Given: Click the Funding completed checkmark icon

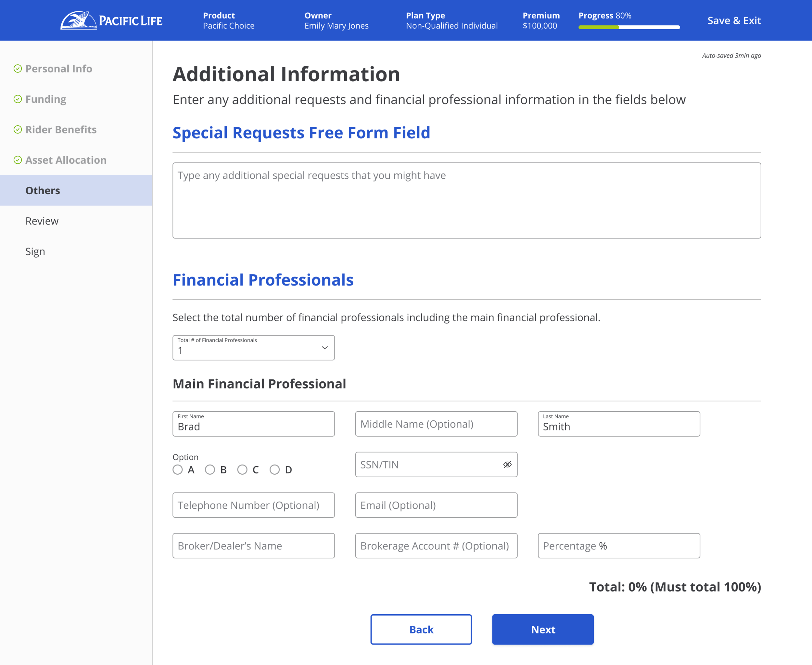Looking at the screenshot, I should pos(18,99).
